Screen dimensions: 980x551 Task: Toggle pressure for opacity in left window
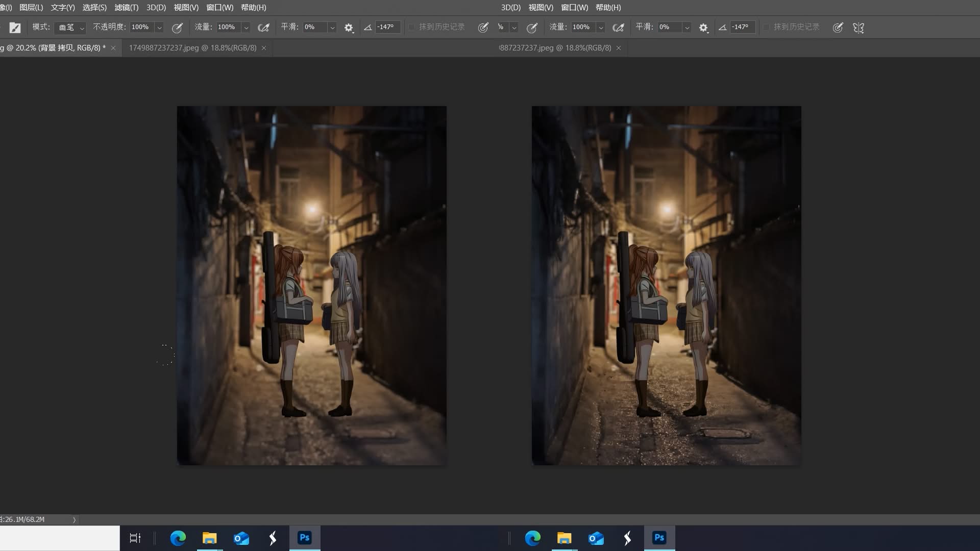tap(177, 28)
